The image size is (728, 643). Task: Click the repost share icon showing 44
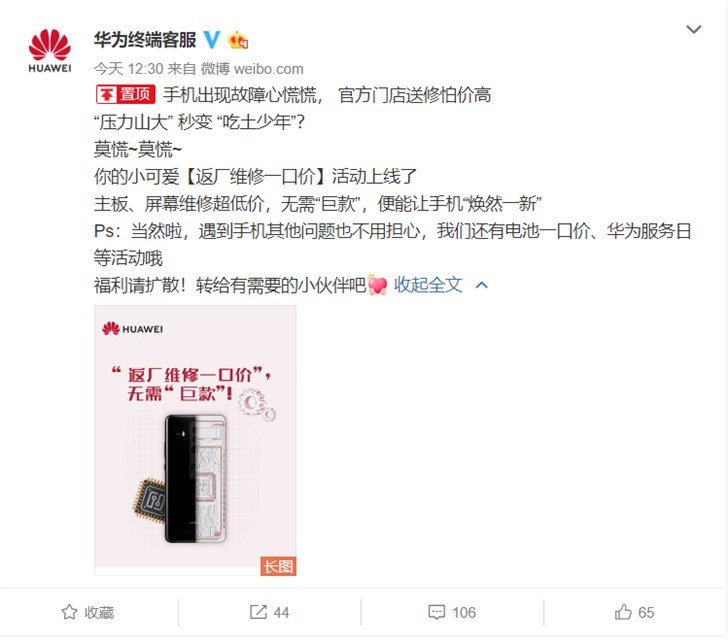258,612
